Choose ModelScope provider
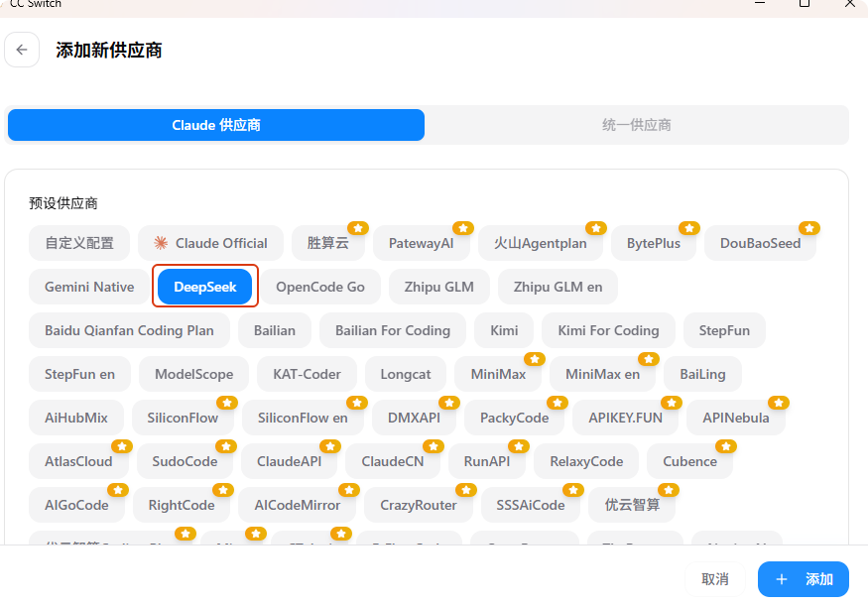Viewport: 868px width, 606px height. (x=193, y=374)
